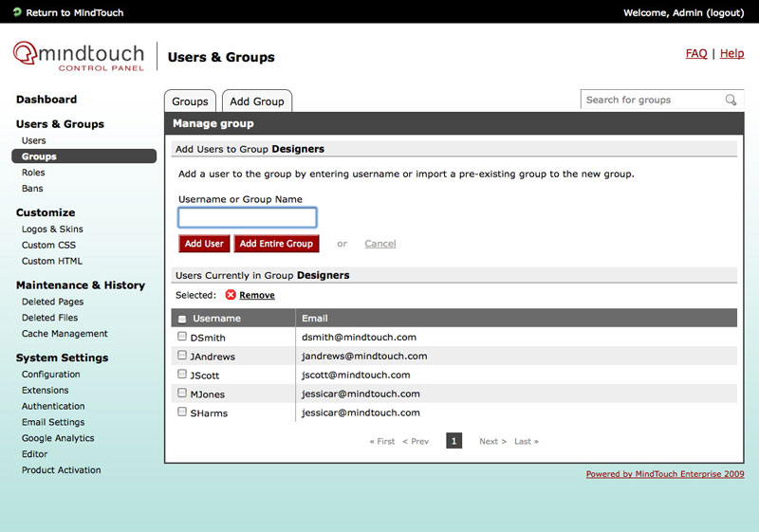
Task: Click the red Remove X icon
Action: coord(231,295)
